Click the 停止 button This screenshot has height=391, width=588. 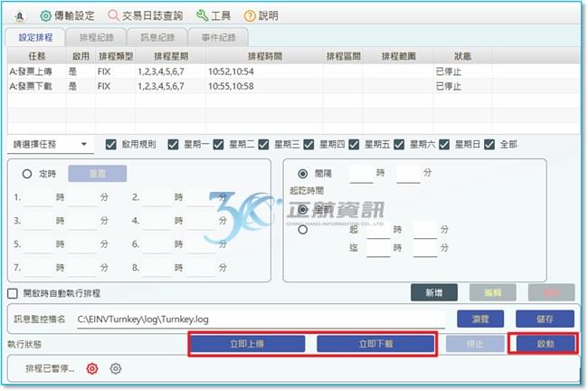coord(475,344)
